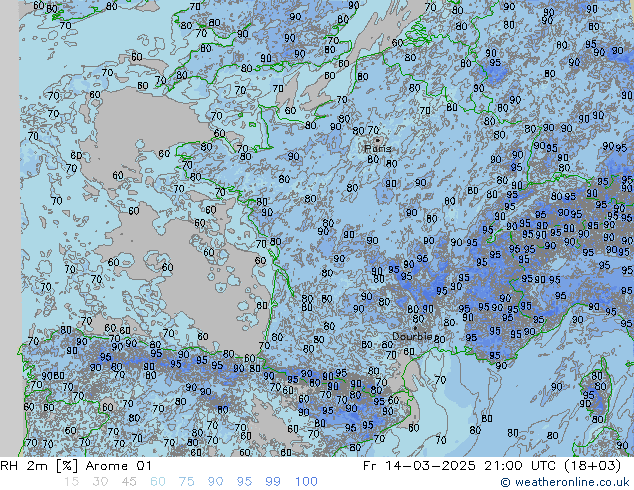Click legend value 90

coord(215,482)
